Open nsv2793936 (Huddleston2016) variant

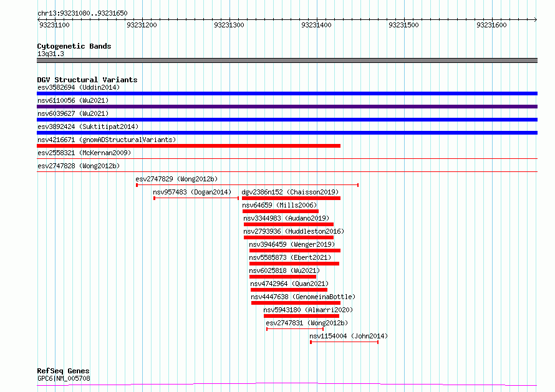(x=289, y=237)
